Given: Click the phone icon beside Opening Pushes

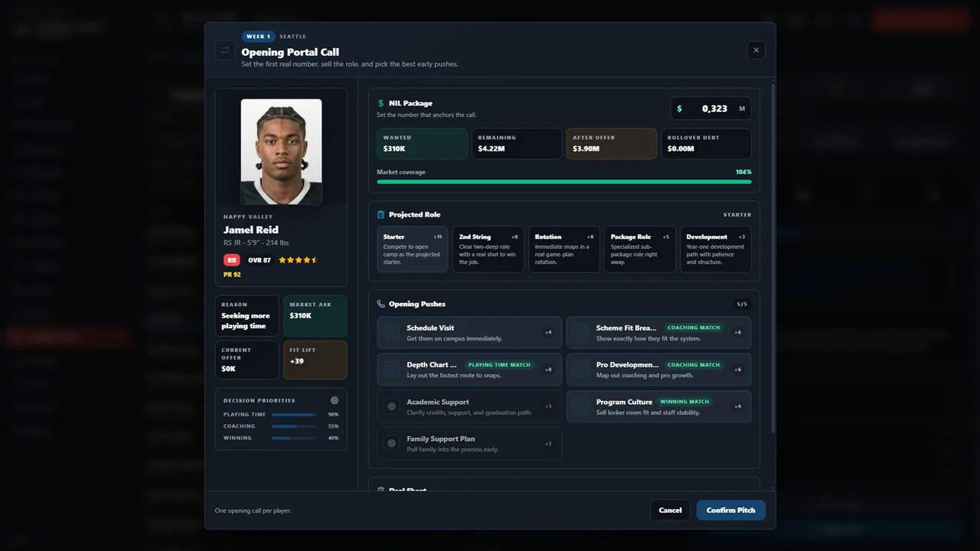Looking at the screenshot, I should pos(381,304).
